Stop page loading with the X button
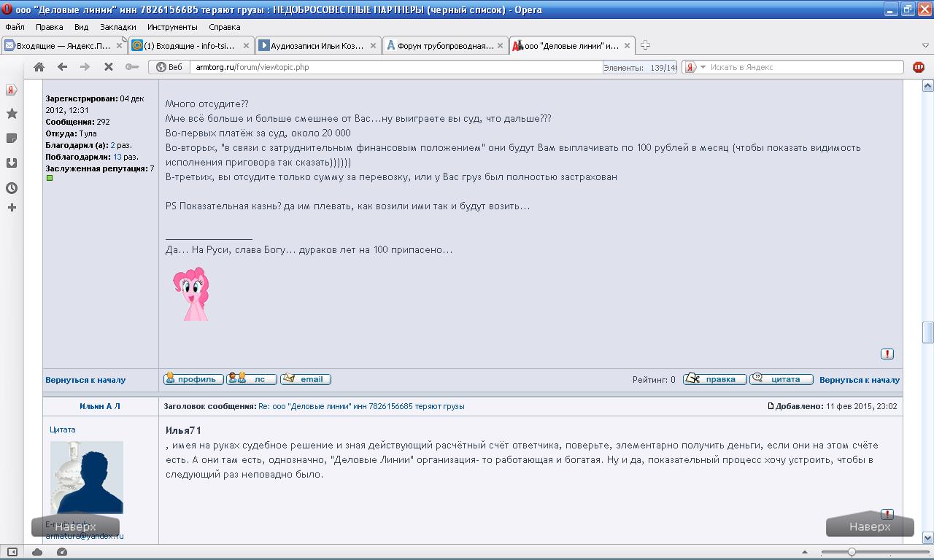Screen dimensions: 934x560 pyautogui.click(x=108, y=67)
